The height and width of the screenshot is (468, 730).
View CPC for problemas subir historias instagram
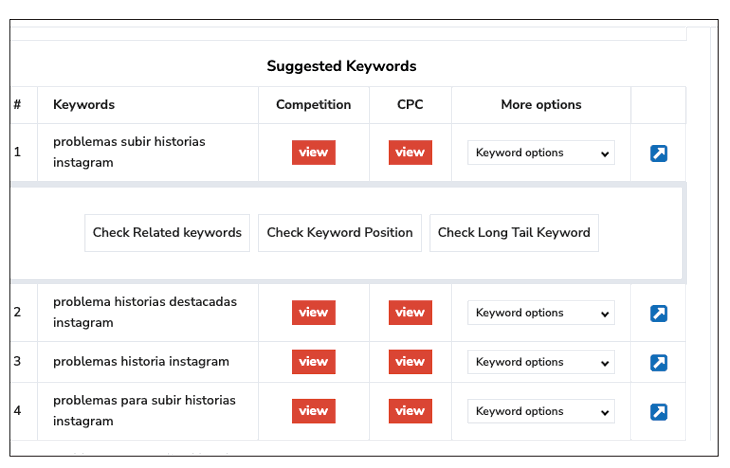pyautogui.click(x=410, y=152)
